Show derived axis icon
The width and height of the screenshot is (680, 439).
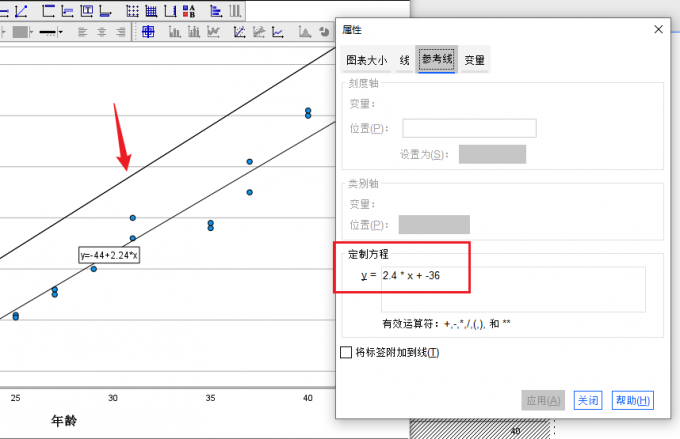point(170,11)
